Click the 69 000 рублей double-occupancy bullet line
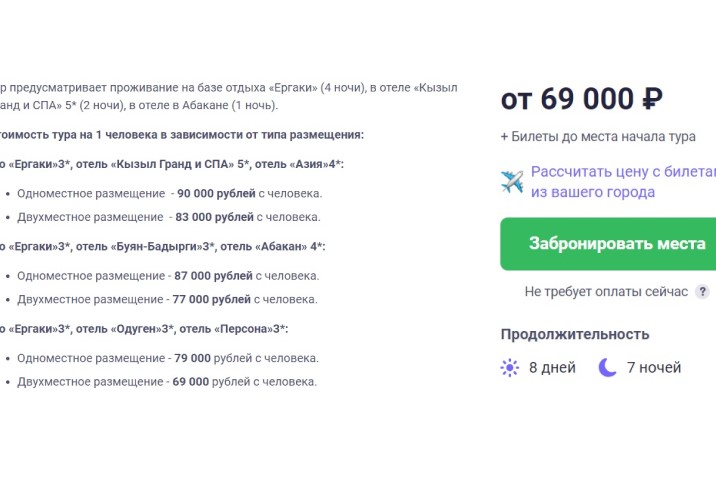 [167, 380]
